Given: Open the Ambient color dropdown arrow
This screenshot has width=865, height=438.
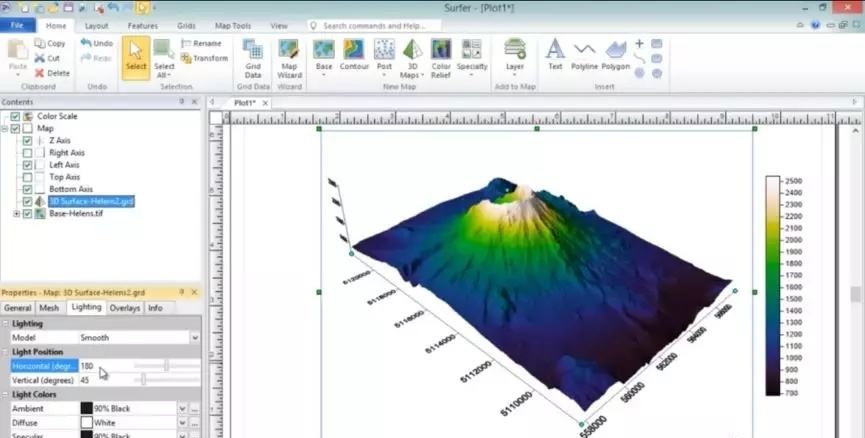Looking at the screenshot, I should point(182,409).
